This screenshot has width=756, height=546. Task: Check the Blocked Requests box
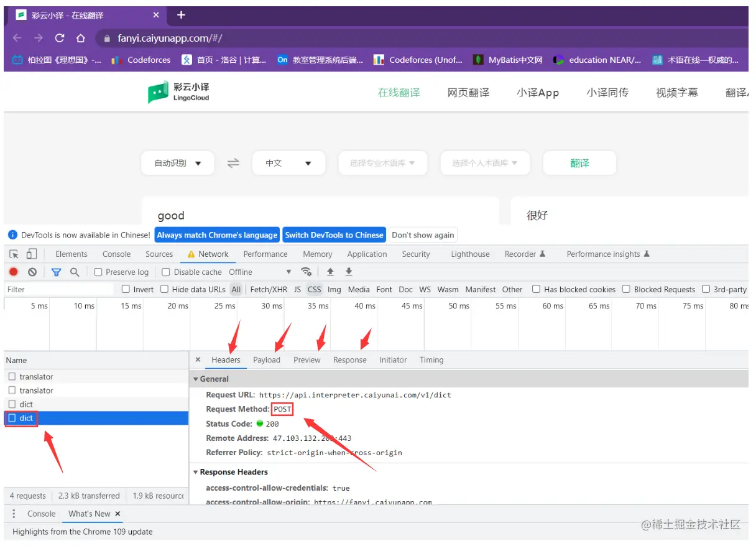click(627, 289)
